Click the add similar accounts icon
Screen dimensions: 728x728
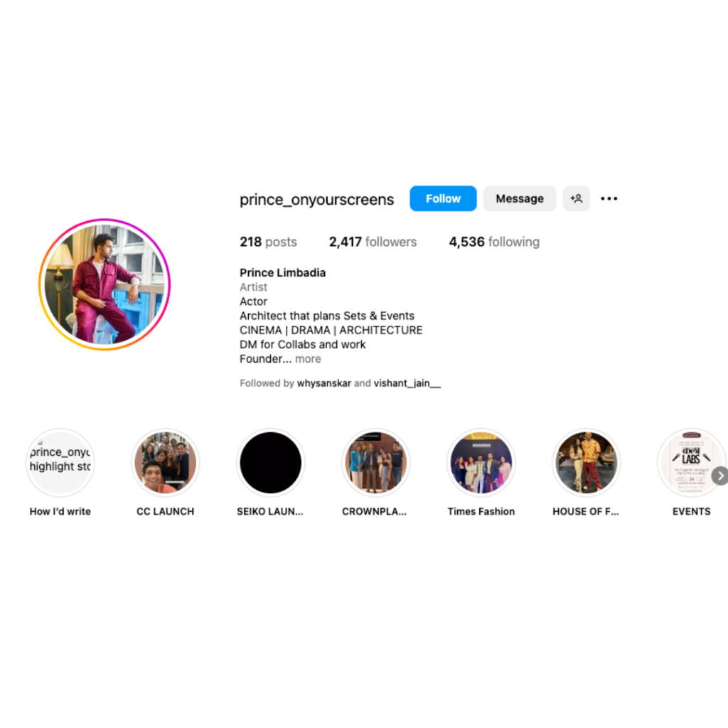pyautogui.click(x=576, y=199)
